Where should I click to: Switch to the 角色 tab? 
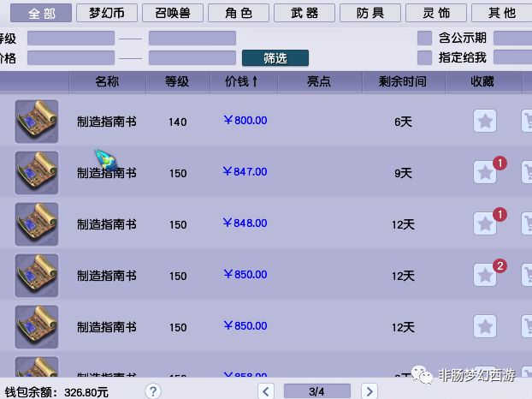[239, 13]
